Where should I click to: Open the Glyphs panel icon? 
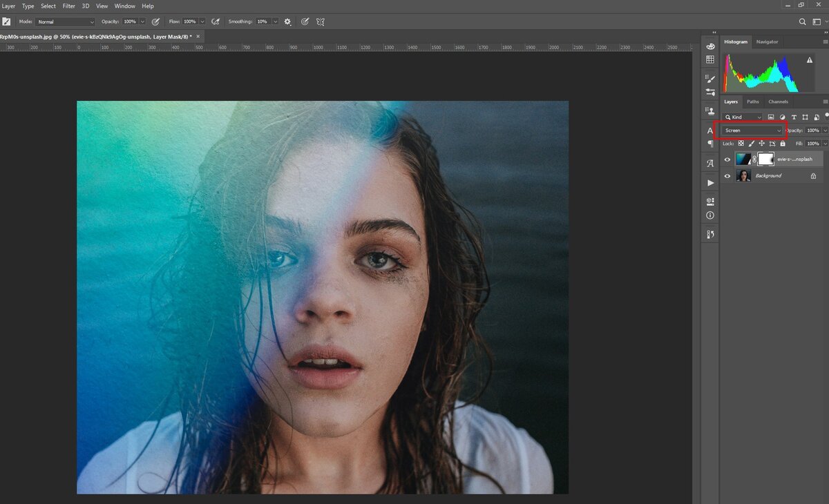click(x=710, y=164)
